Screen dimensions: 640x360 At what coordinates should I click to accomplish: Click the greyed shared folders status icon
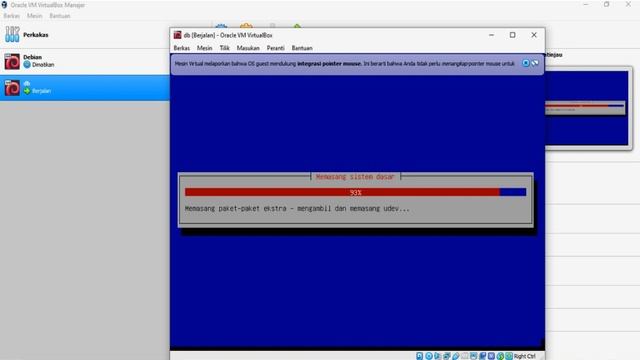coord(464,356)
